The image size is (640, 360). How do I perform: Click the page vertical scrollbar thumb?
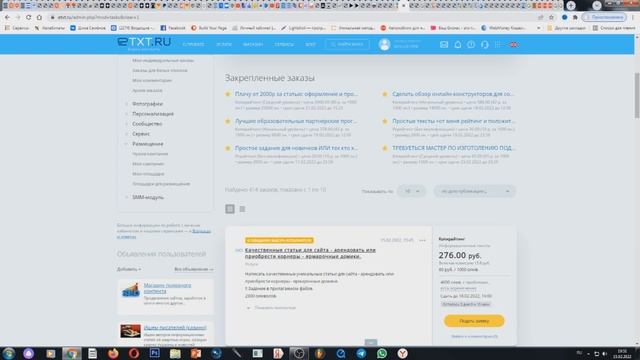637,96
